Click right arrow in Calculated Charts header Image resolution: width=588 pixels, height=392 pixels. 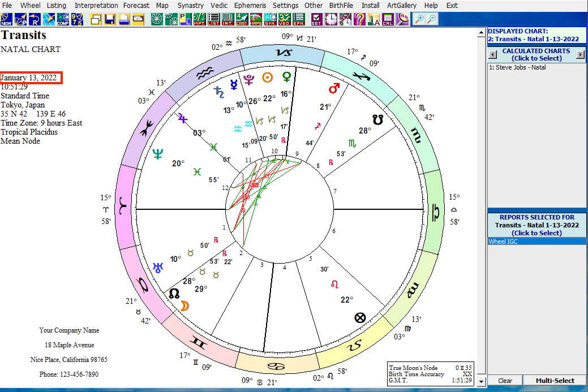click(580, 55)
